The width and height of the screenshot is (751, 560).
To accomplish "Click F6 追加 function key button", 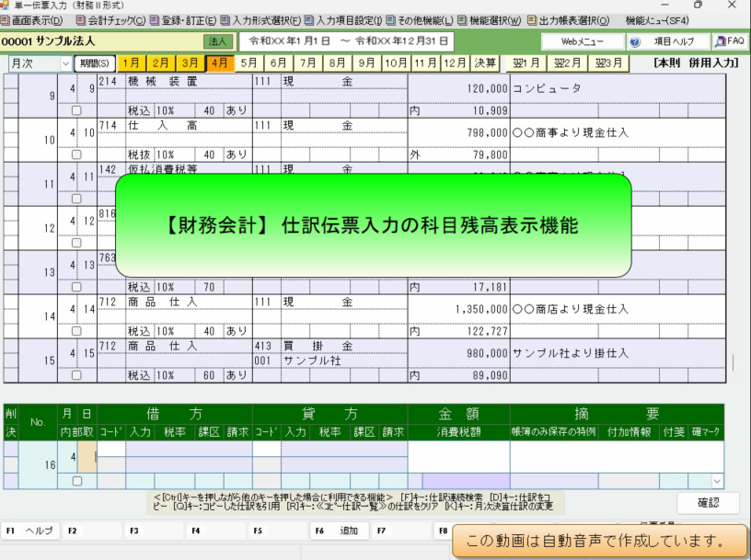I will [x=340, y=531].
